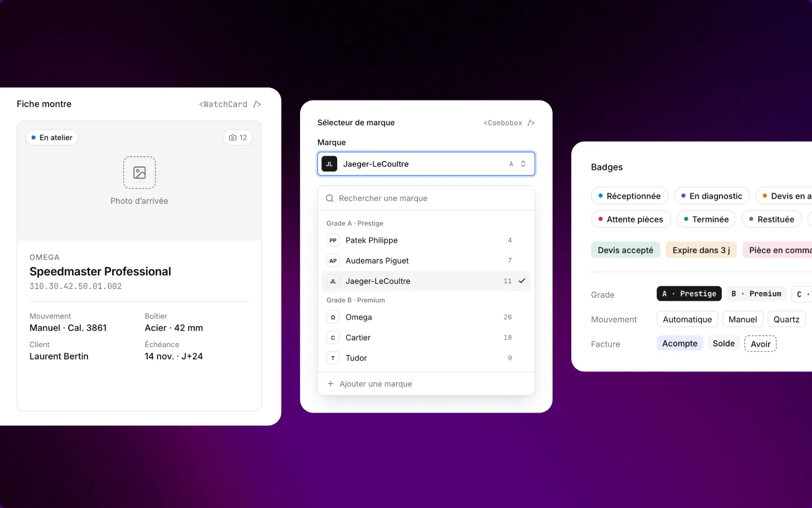812x508 pixels.
Task: Select the Réceptionnée badge
Action: point(629,196)
